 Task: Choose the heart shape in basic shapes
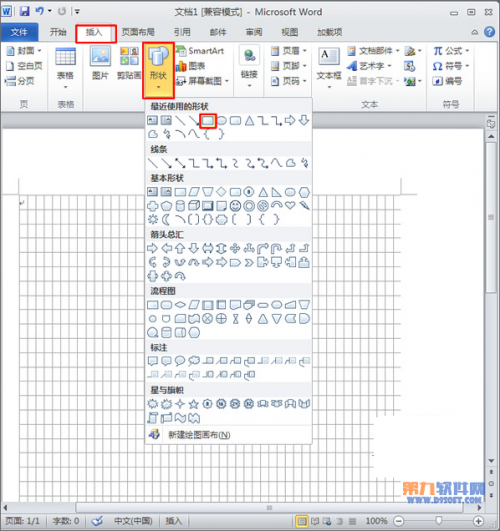tap(290, 205)
